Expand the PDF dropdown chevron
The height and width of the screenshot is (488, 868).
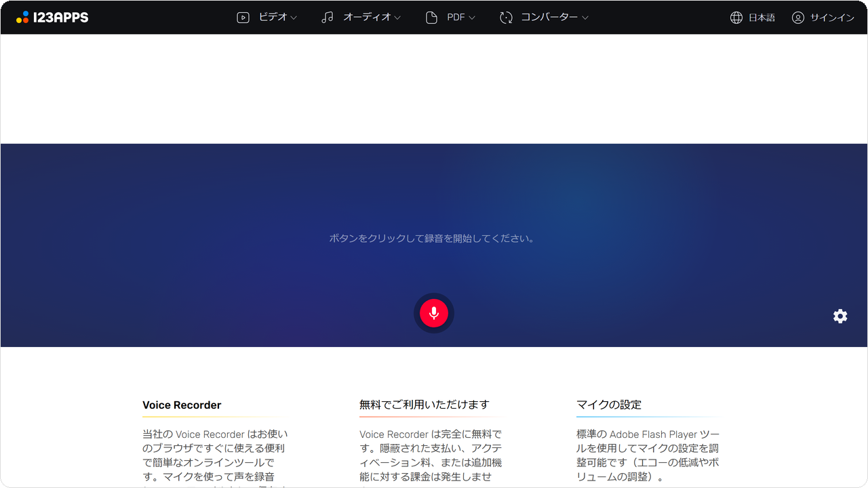pos(472,18)
